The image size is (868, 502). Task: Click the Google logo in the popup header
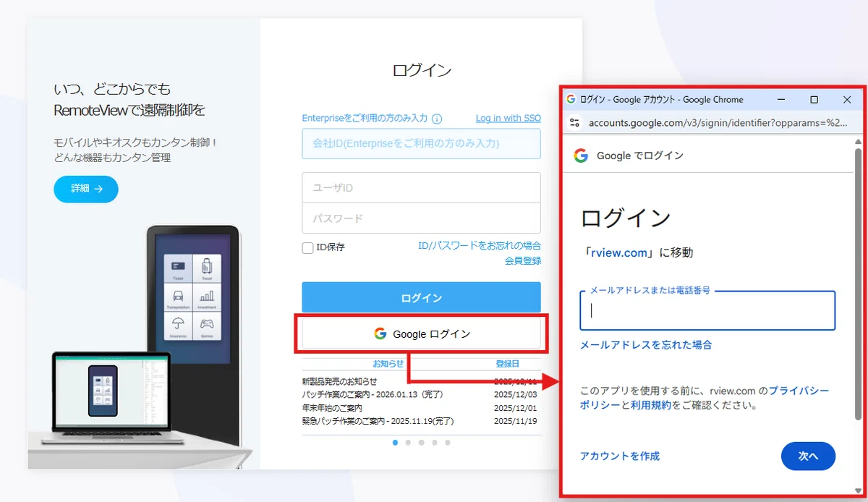pyautogui.click(x=580, y=155)
